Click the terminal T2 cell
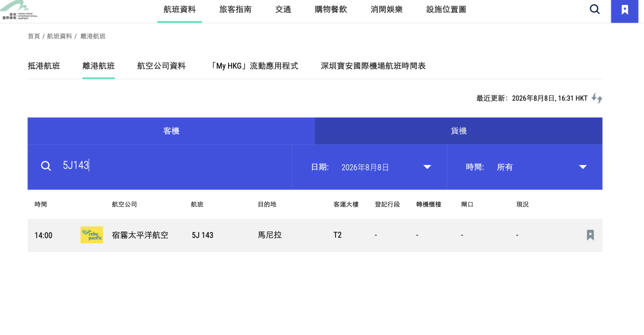 tap(338, 235)
